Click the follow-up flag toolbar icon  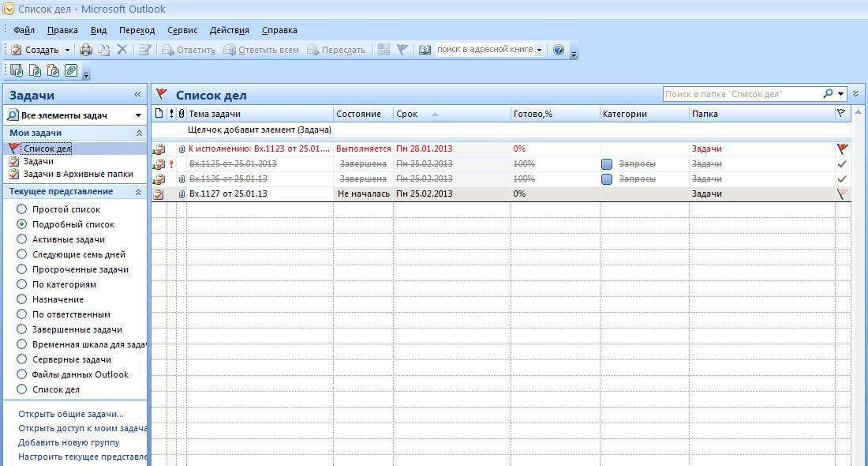click(402, 50)
